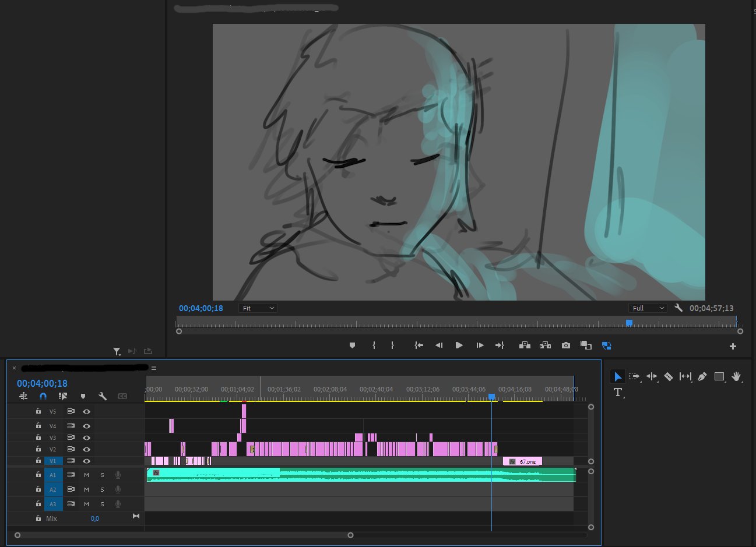
Task: Lock video track V2
Action: (38, 449)
